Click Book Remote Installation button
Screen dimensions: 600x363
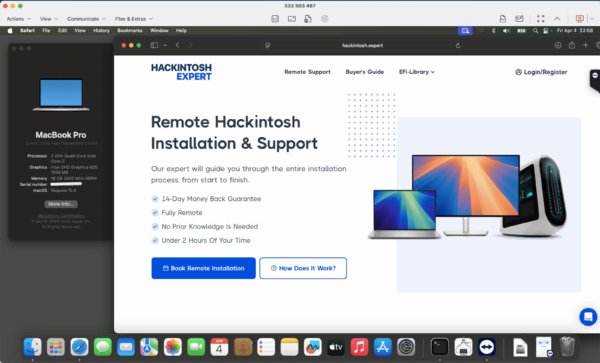[x=203, y=268]
